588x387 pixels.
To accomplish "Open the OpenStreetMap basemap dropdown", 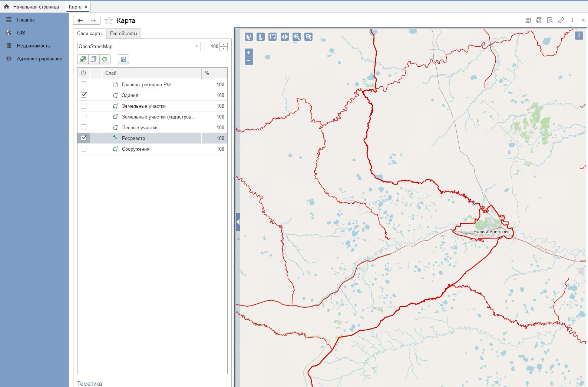I will 196,46.
